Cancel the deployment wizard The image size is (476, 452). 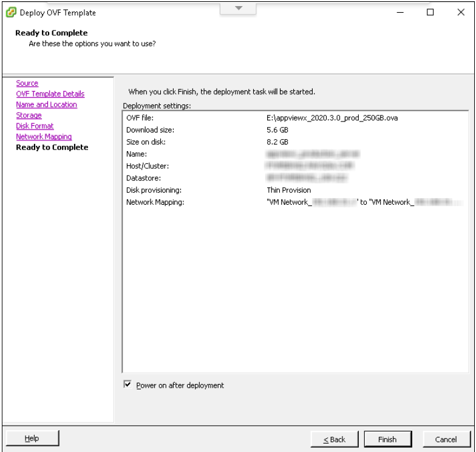coord(446,439)
